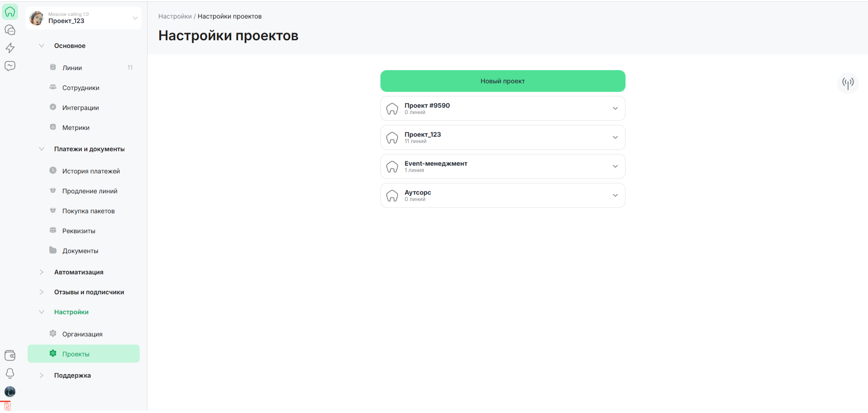Screen dimensions: 868x413
Task: Click Настройки breadcrumb link
Action: (x=175, y=16)
